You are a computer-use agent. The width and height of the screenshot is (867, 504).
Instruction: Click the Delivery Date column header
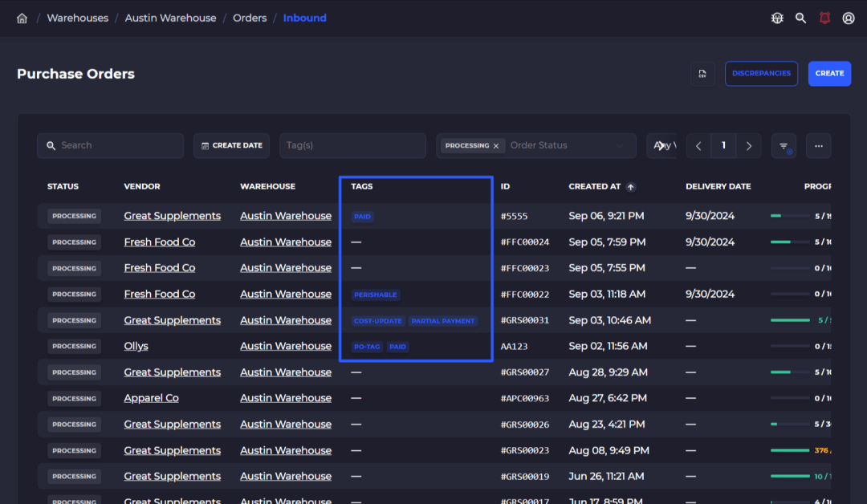[x=718, y=187]
